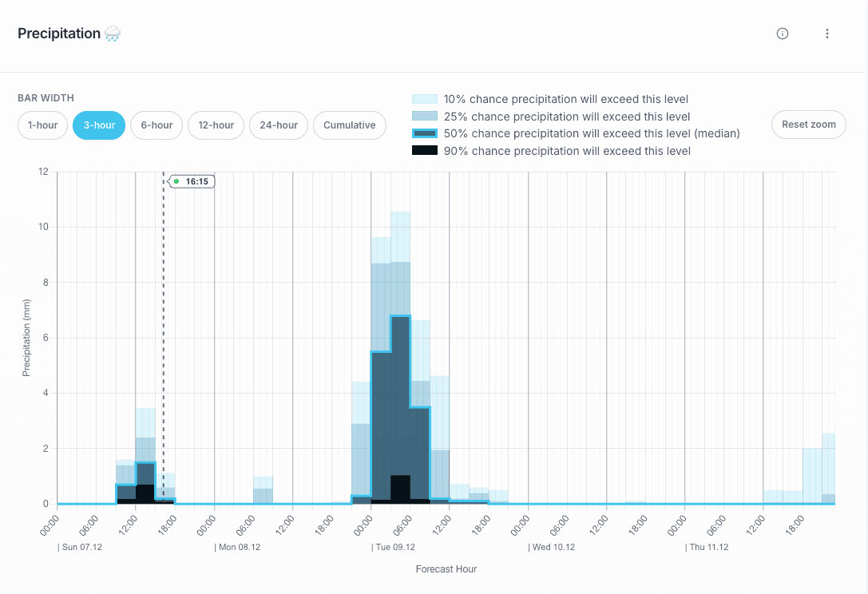This screenshot has height=594, width=868.
Task: Select the 24-hour bar width
Action: coord(278,125)
